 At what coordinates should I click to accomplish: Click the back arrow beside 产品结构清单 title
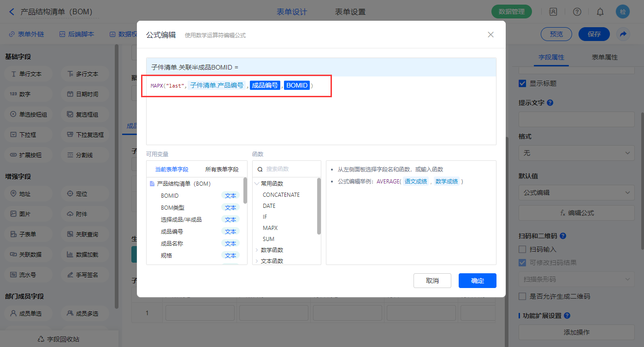[12, 12]
